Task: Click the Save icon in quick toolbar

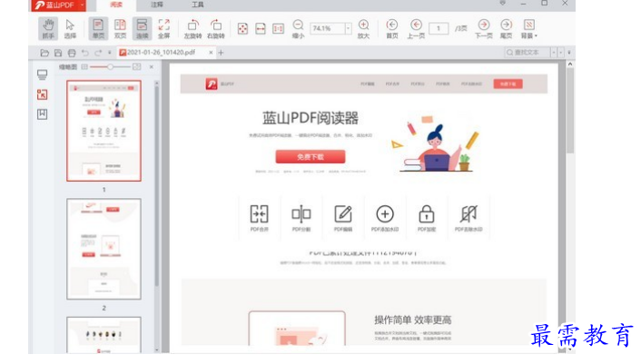Action: click(x=58, y=53)
